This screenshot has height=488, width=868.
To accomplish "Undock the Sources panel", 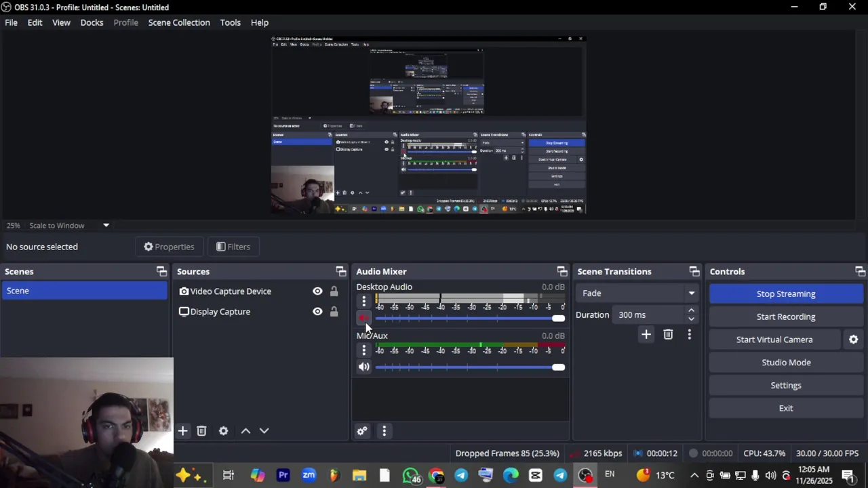I will point(340,272).
